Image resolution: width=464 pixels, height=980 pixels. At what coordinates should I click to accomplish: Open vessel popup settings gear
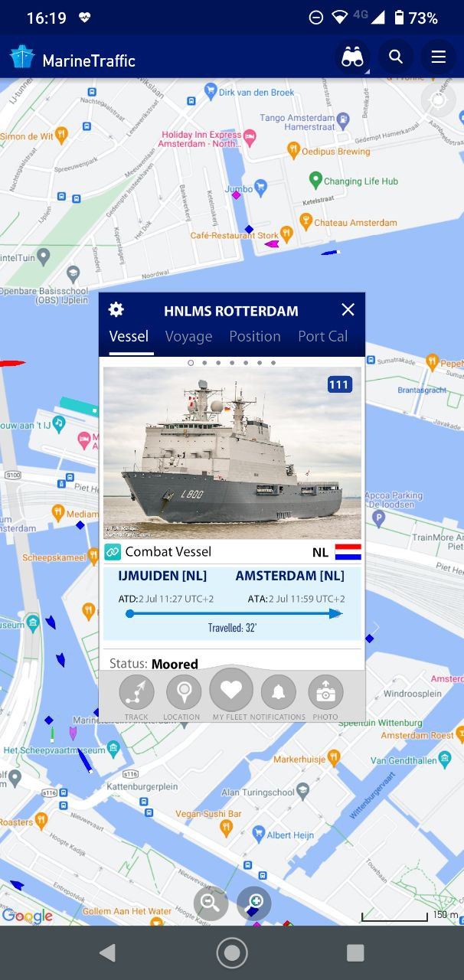click(x=116, y=309)
